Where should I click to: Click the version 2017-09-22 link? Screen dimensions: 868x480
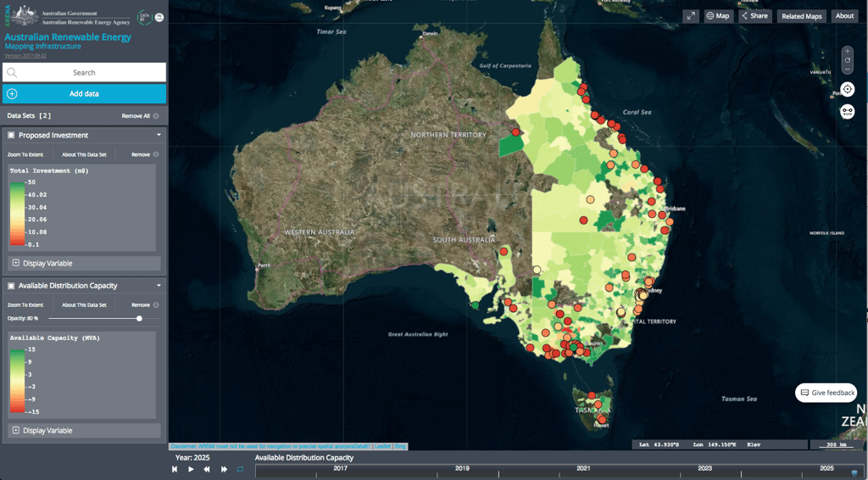click(25, 55)
